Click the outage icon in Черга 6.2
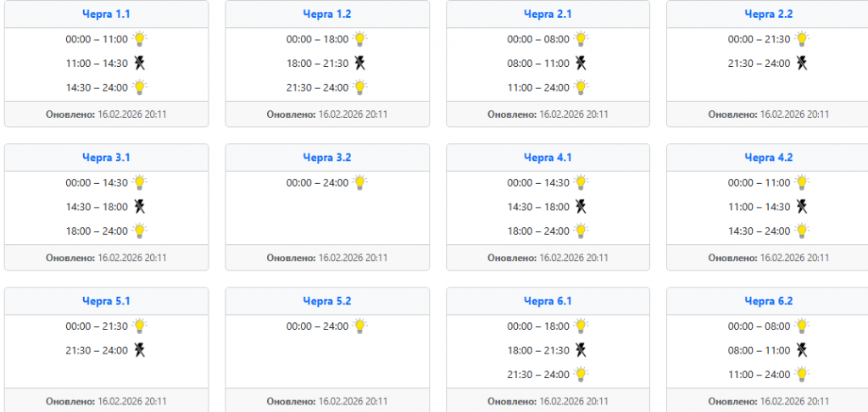The image size is (868, 412). 802,349
